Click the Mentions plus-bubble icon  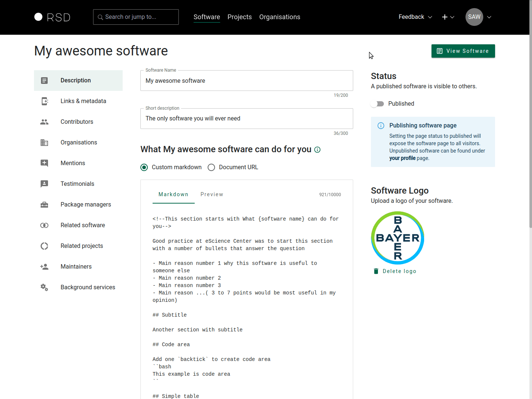coord(44,163)
